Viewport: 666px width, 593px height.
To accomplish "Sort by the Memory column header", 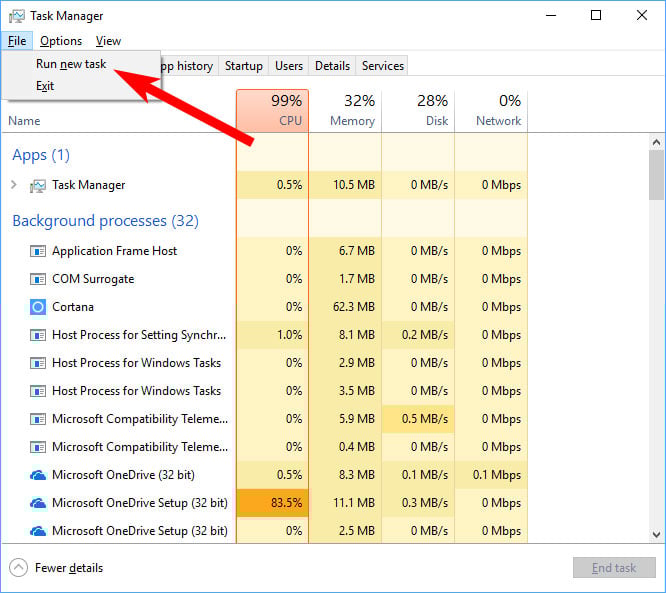I will (345, 110).
